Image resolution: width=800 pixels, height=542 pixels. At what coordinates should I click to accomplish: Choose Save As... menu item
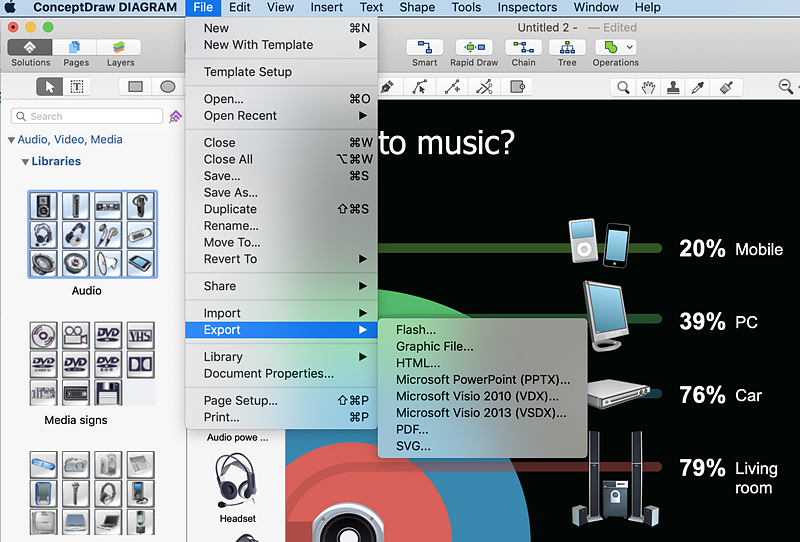coord(281,192)
